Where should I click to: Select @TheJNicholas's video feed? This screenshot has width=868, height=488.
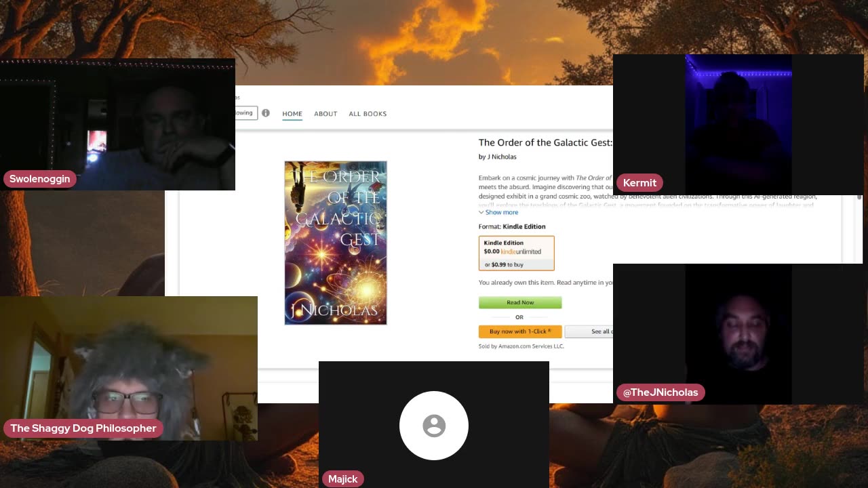click(x=738, y=334)
